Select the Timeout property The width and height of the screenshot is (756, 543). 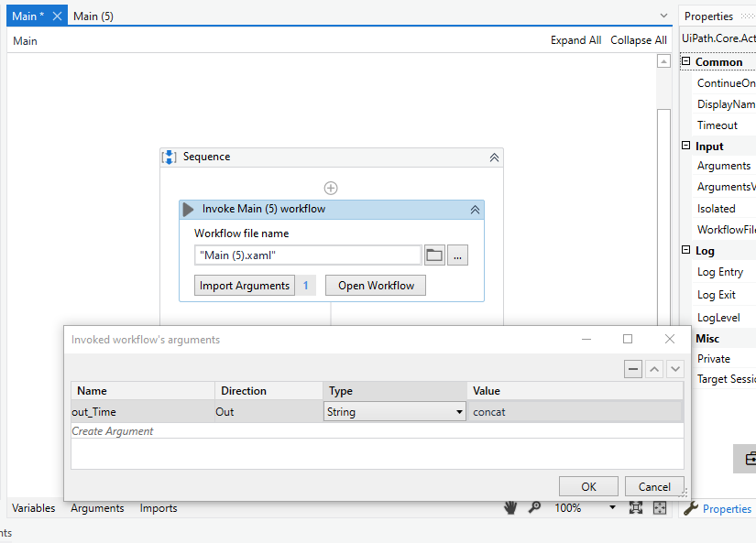click(x=718, y=125)
